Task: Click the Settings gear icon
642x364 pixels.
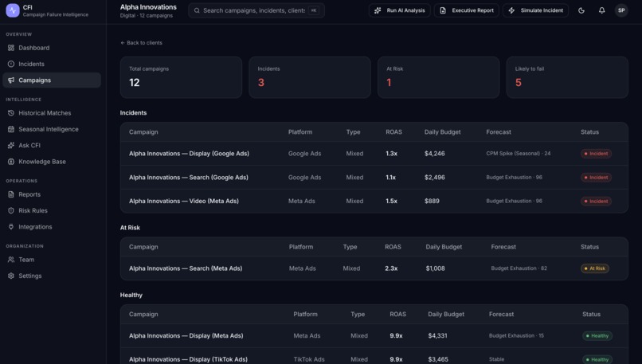Action: [11, 276]
